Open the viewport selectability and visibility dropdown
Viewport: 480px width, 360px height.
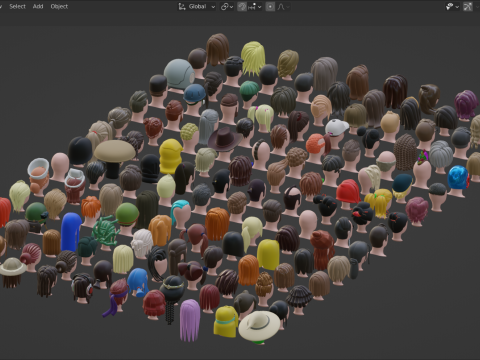[453, 6]
